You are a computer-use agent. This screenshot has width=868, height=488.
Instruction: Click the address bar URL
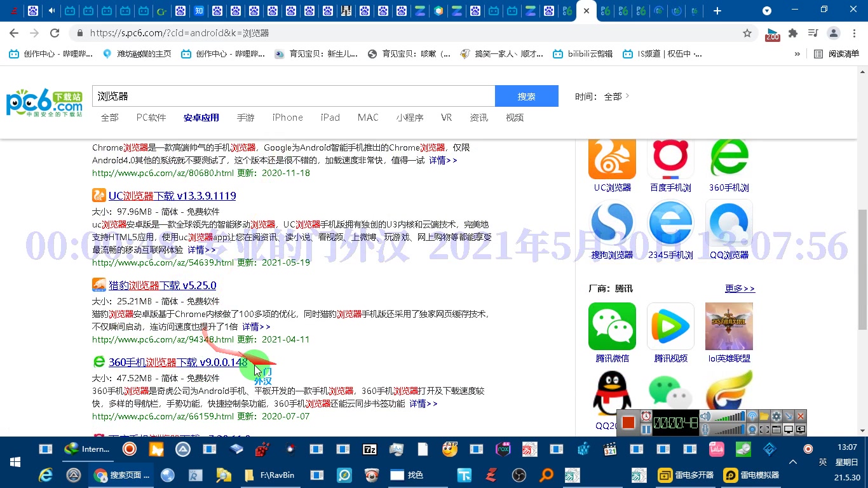179,33
